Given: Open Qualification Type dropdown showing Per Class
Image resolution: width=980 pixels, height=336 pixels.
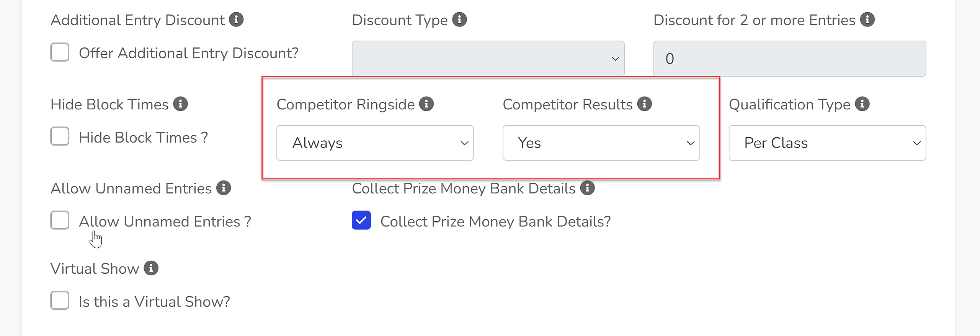Looking at the screenshot, I should (828, 143).
